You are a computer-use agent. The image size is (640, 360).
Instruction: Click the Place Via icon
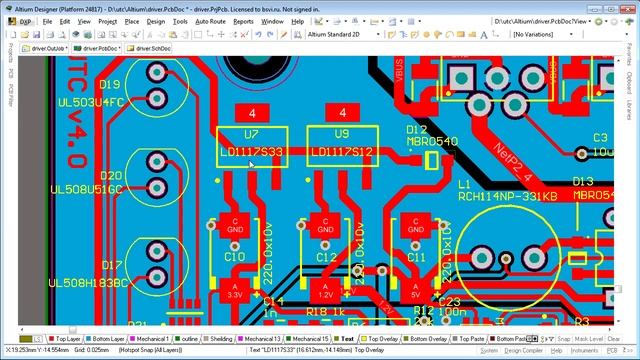(x=438, y=35)
